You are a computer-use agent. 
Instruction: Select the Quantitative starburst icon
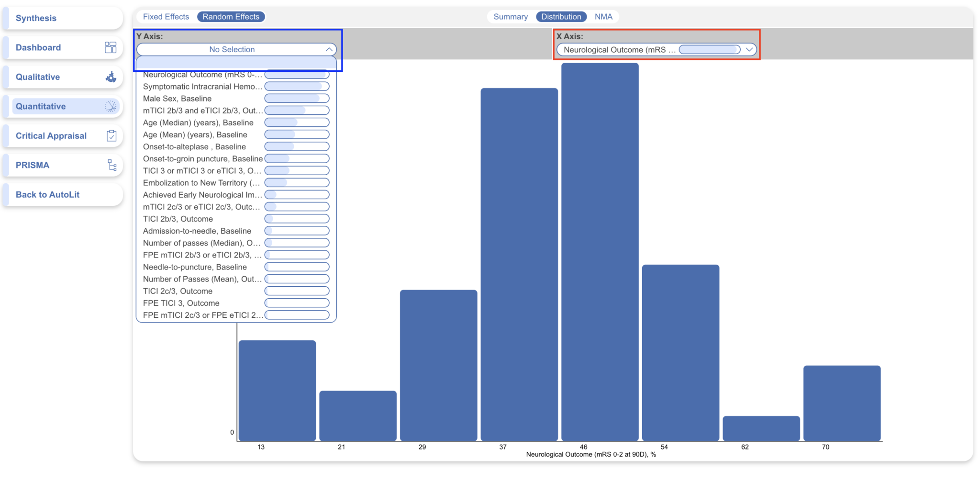tap(111, 106)
